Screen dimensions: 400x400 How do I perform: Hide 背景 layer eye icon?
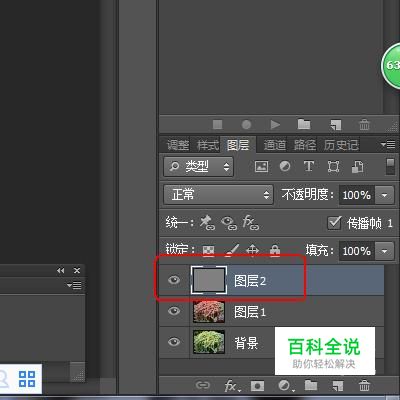(174, 342)
